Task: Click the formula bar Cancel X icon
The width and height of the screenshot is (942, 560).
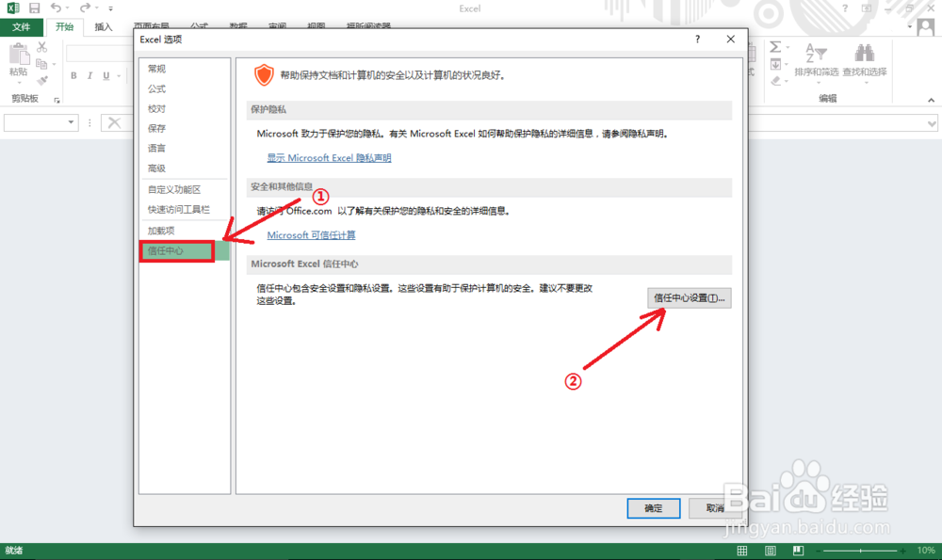Action: tap(114, 122)
